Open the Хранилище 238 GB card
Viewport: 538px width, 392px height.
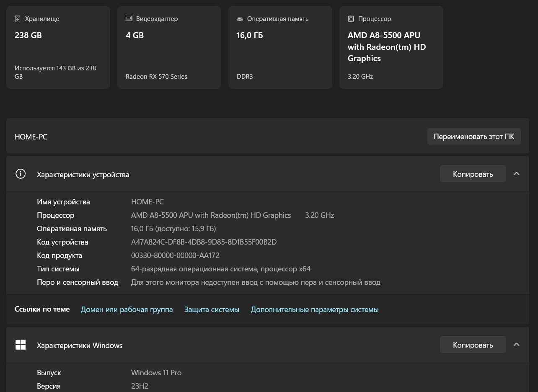58,47
